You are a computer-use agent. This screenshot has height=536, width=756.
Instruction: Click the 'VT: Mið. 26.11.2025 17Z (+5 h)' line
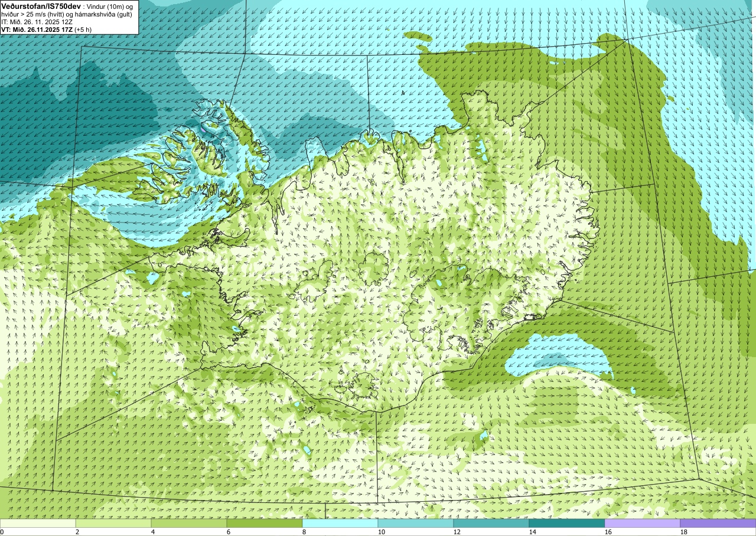pyautogui.click(x=47, y=29)
